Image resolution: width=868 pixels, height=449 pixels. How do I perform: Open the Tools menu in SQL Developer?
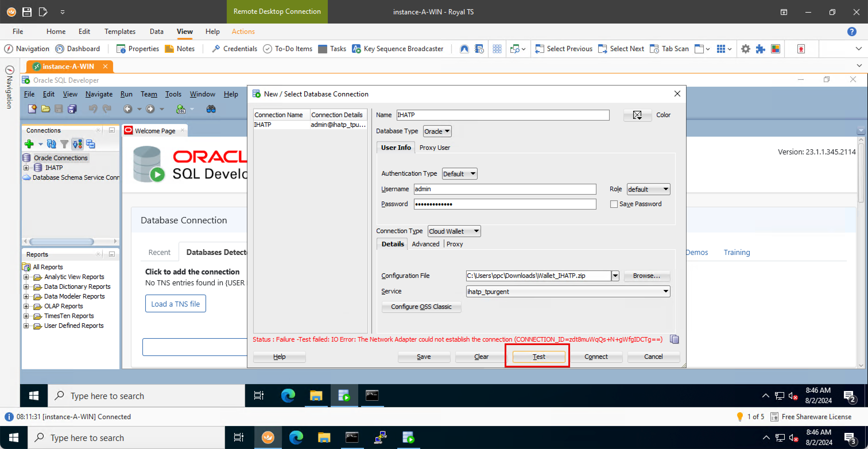173,94
